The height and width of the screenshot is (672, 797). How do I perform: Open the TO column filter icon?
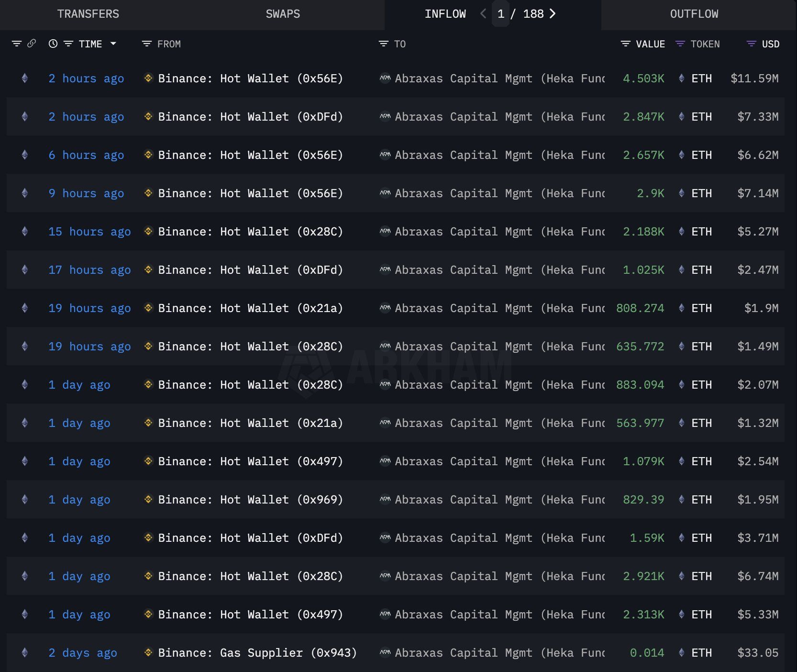(x=383, y=44)
